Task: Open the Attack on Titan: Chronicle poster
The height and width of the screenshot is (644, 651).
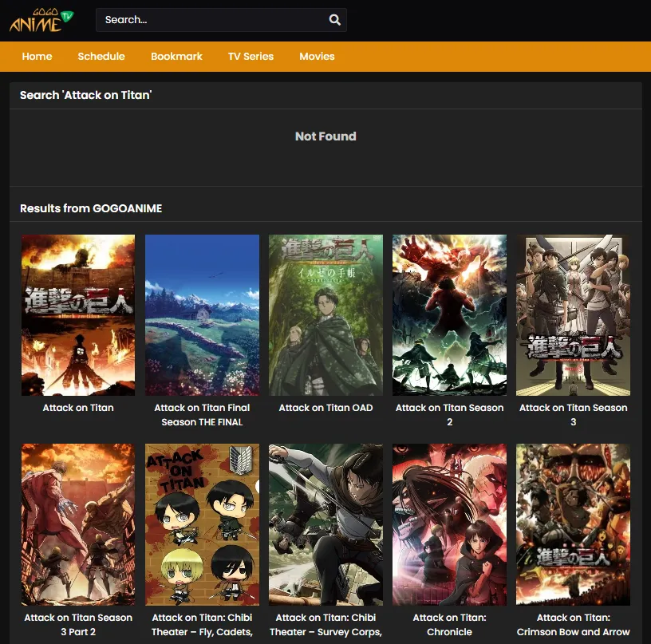Action: [449, 524]
